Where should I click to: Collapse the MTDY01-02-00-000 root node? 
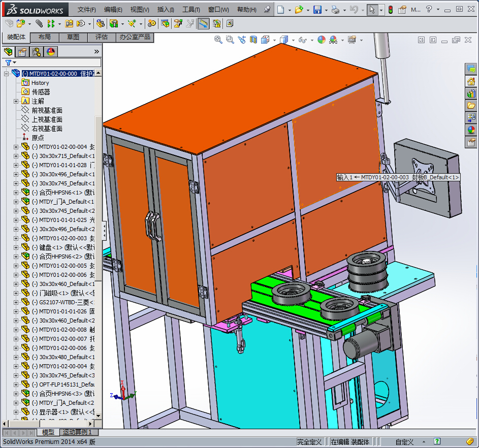point(6,74)
